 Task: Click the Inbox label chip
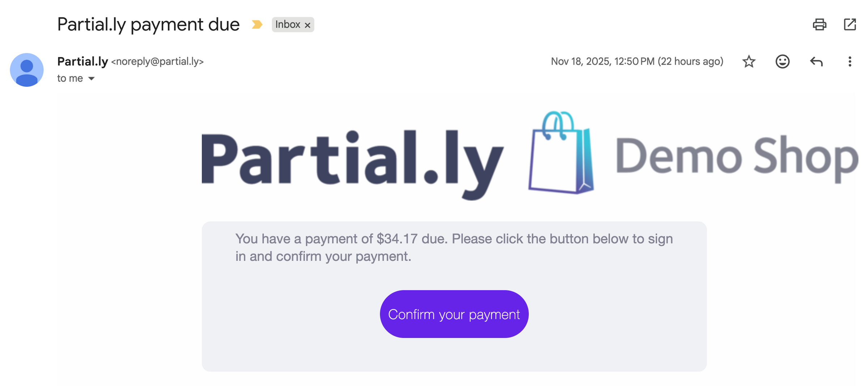tap(288, 25)
